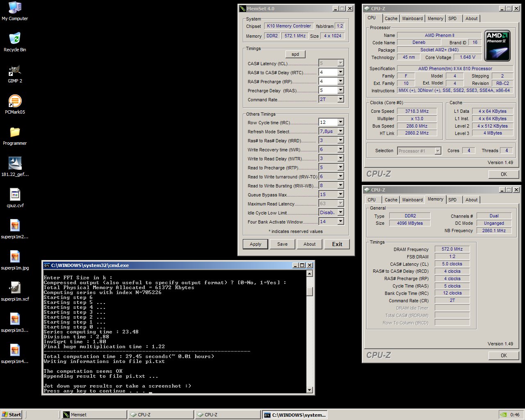This screenshot has width=525, height=420.
Task: Click Save in MemSet
Action: [283, 244]
